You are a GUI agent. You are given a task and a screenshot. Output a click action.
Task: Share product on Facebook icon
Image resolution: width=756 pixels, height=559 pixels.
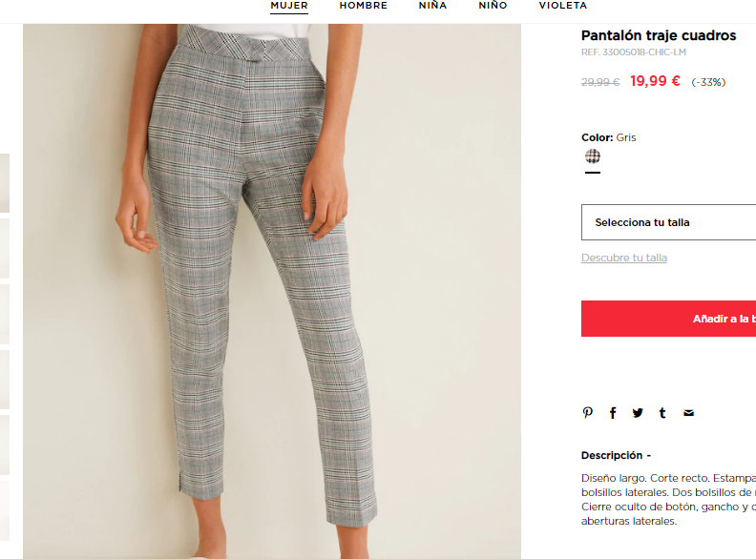click(x=613, y=413)
